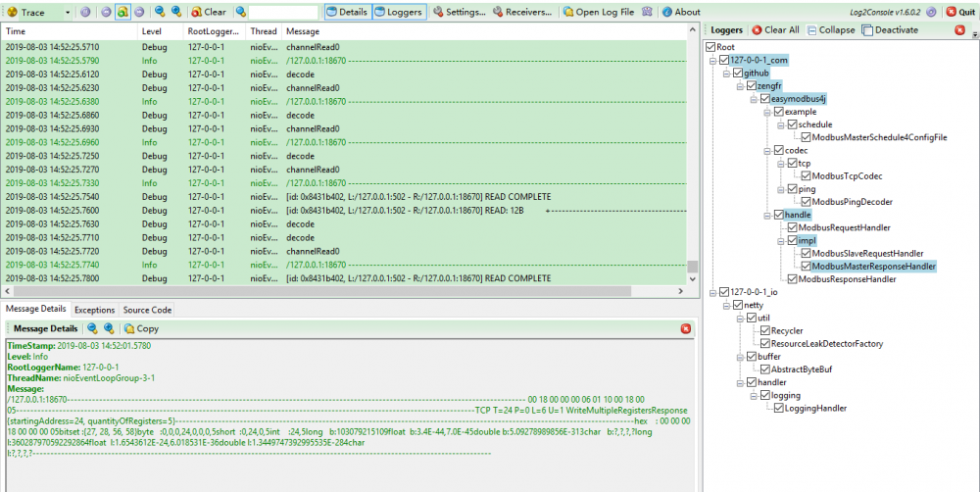
Task: Focus the search text field in toolbar
Action: pos(283,12)
